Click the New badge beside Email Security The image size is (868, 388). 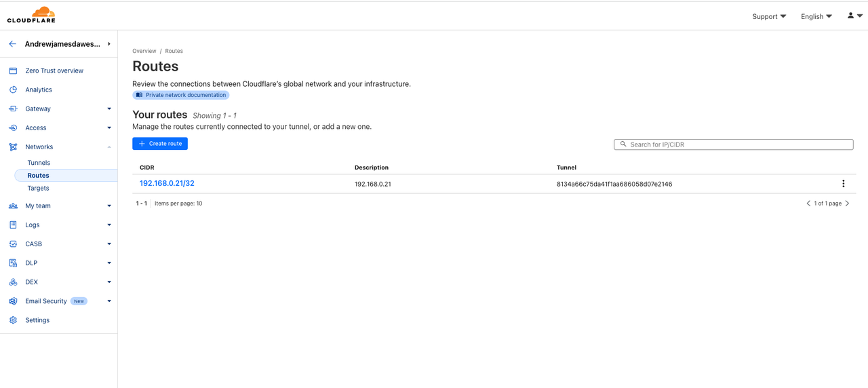pyautogui.click(x=79, y=301)
